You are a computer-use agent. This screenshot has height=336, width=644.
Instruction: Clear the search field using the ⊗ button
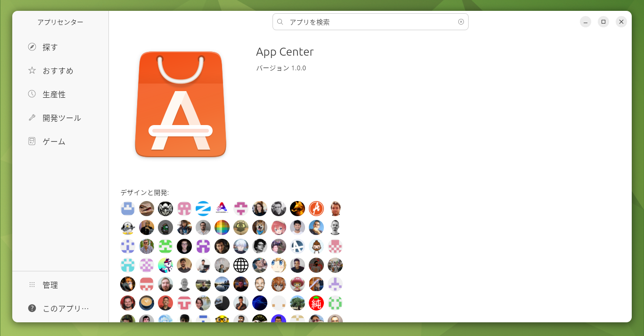point(461,22)
